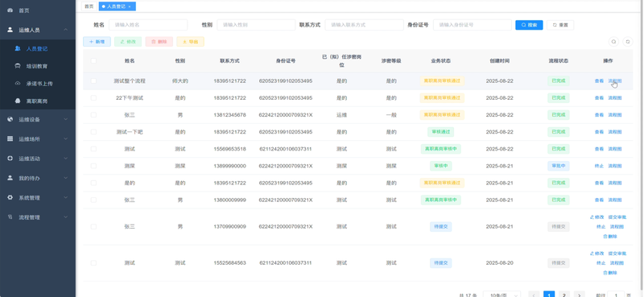Image resolution: width=644 pixels, height=297 pixels.
Task: Click 提交审批 for row with phone 13709900909
Action: click(617, 217)
